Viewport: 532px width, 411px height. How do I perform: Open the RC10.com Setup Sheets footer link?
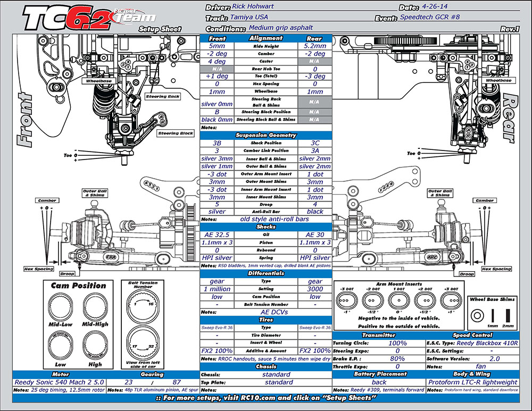[266, 398]
